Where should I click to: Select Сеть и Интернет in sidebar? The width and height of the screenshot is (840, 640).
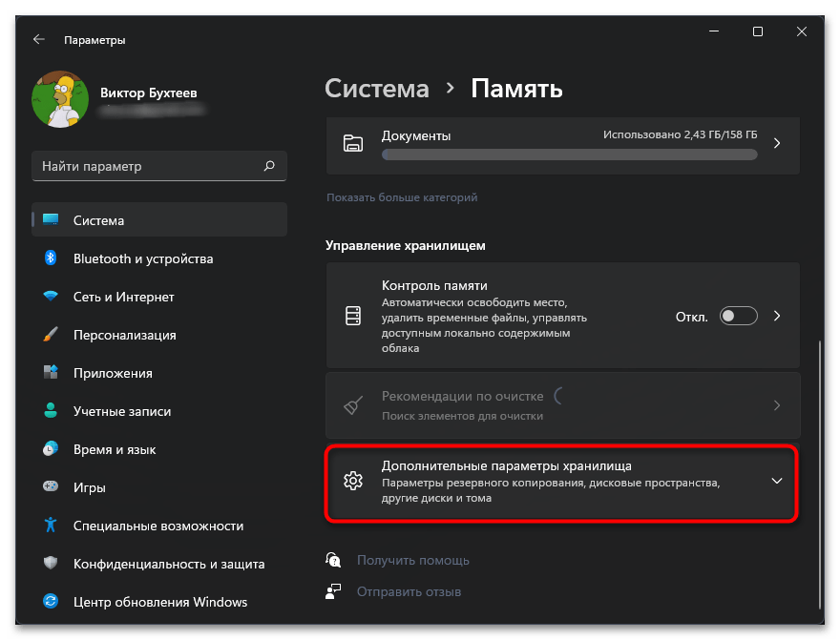123,297
